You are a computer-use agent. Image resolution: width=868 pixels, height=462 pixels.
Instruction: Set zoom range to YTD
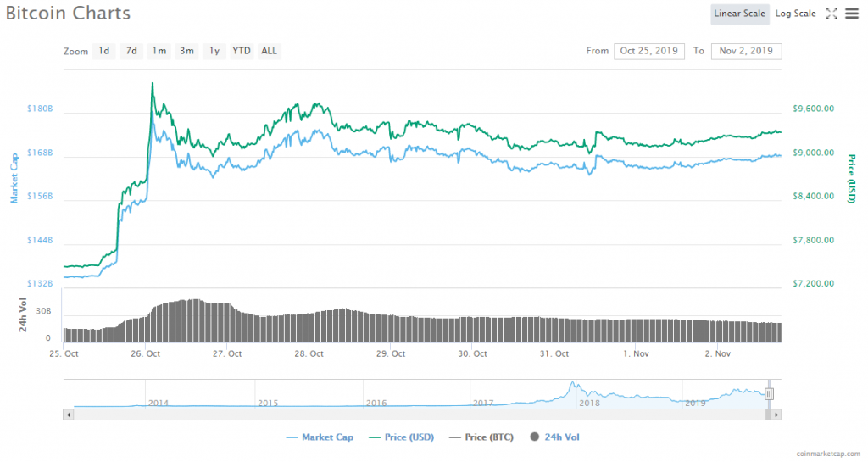[x=242, y=51]
